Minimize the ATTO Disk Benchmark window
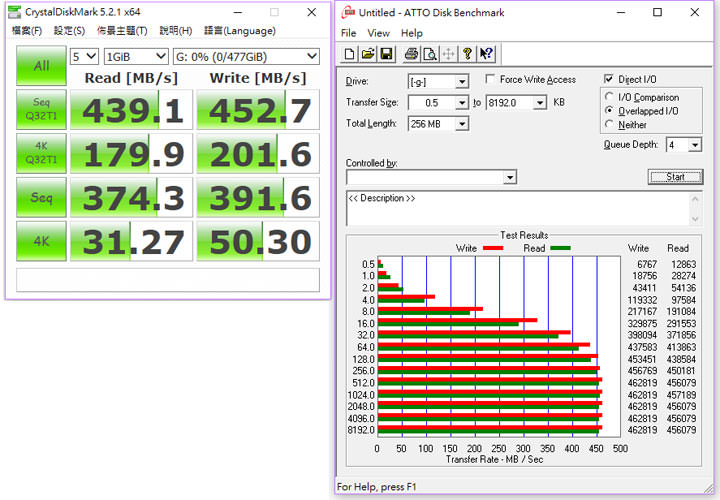 point(621,12)
